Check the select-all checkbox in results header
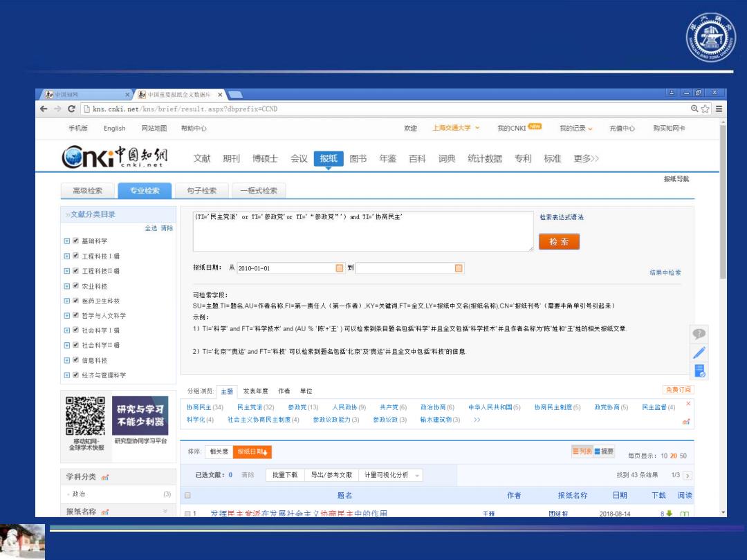The height and width of the screenshot is (560, 747). click(187, 495)
